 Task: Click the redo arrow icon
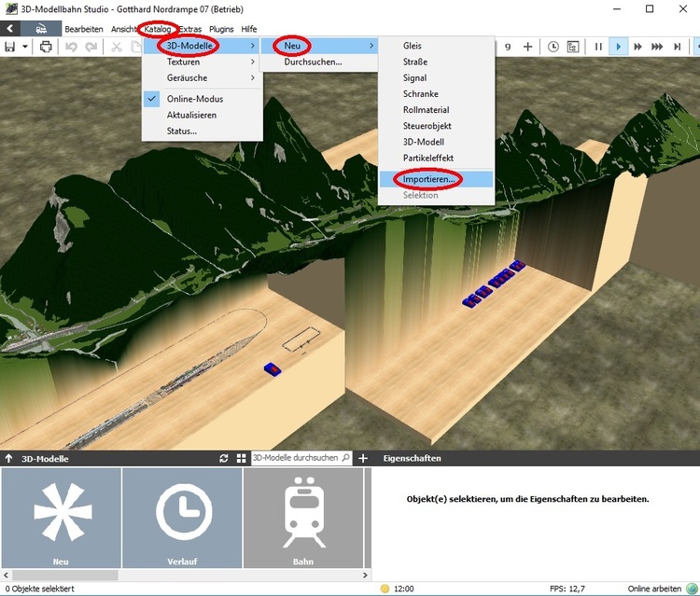tap(91, 47)
